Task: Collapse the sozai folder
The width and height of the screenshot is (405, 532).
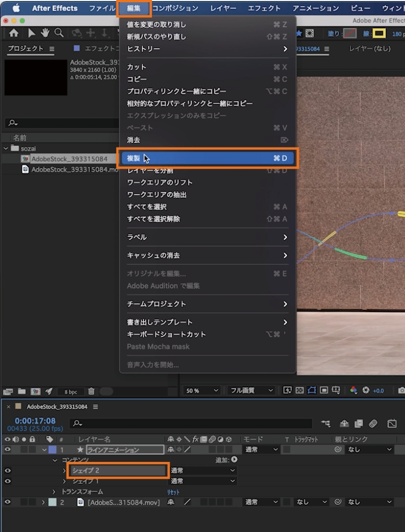Action: tap(6, 148)
